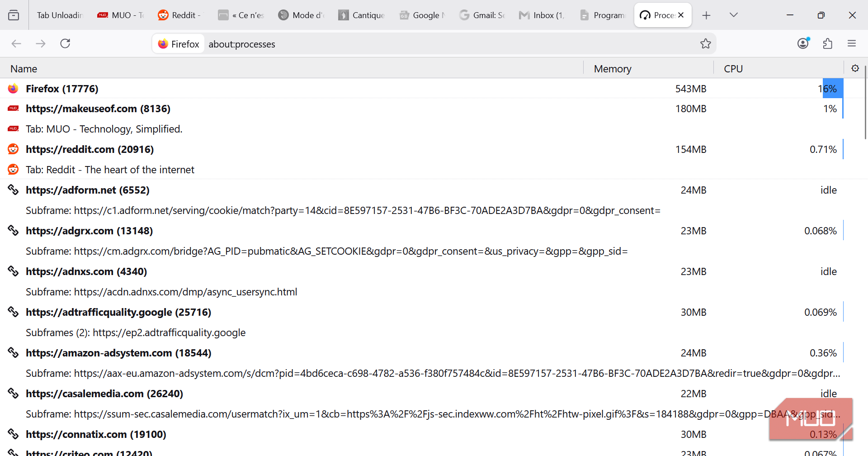Switch to the Mode d' browser tab
The height and width of the screenshot is (456, 868).
pyautogui.click(x=301, y=15)
